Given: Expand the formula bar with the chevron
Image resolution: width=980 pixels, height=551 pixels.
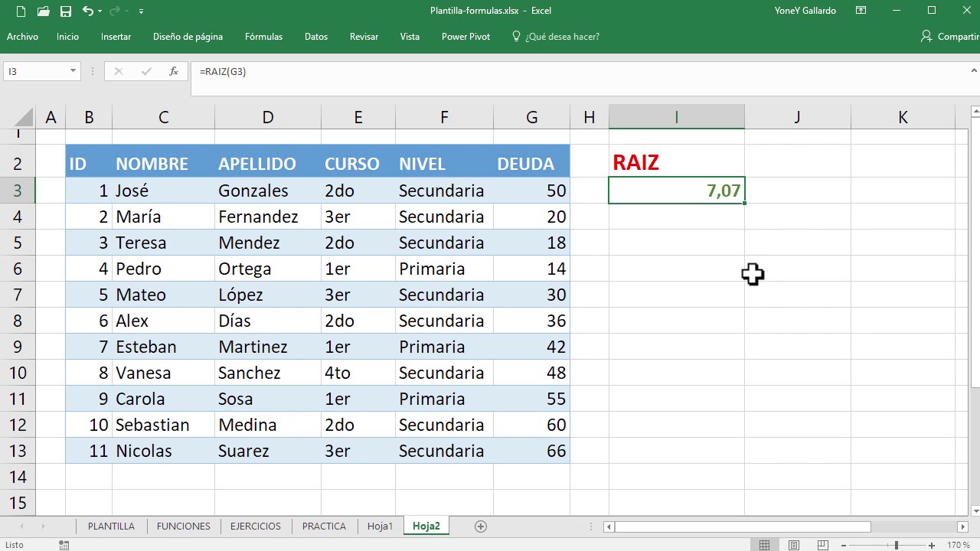Looking at the screenshot, I should tap(972, 71).
